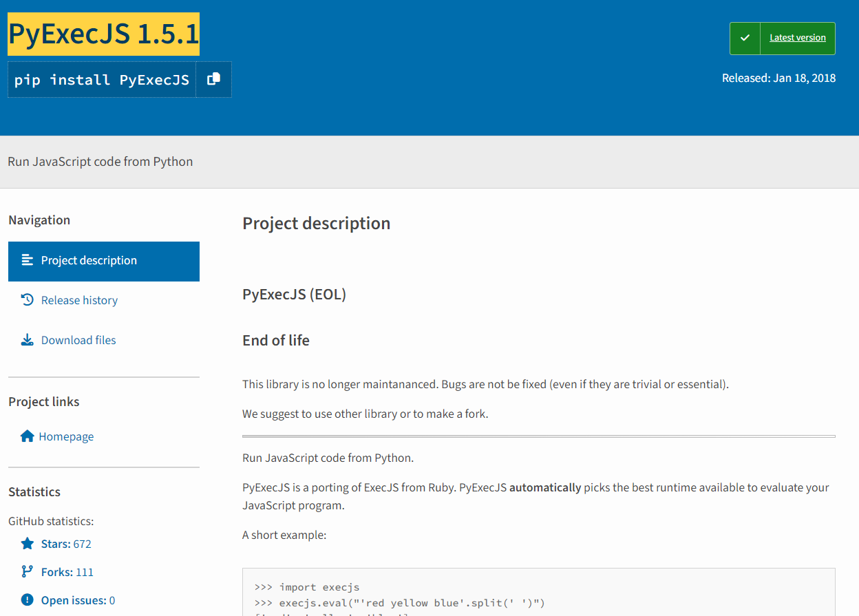Click the exclamation icon next to Open issues
This screenshot has height=616, width=859.
click(26, 599)
